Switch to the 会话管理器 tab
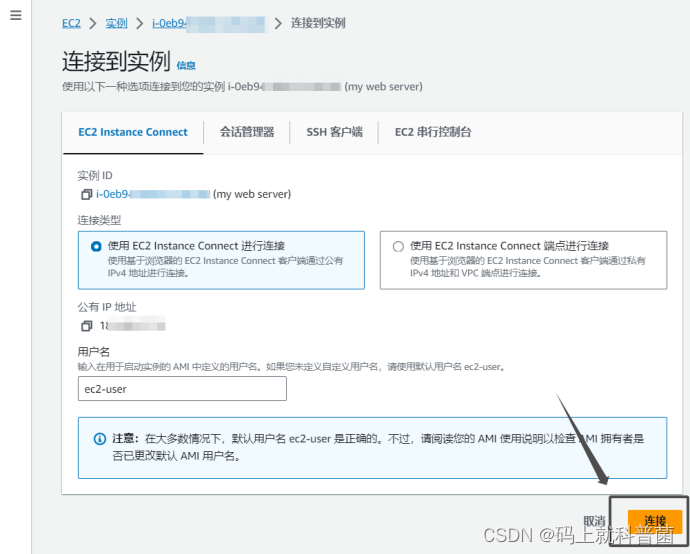This screenshot has width=690, height=554. [247, 132]
